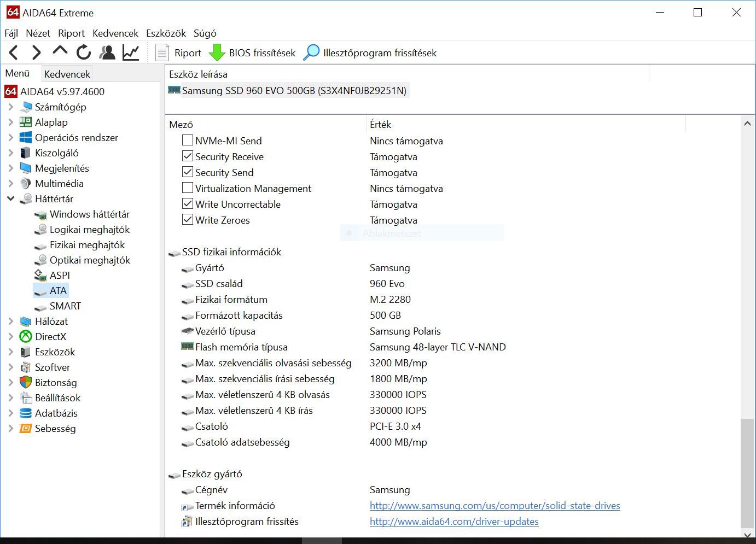Click the Forward navigation arrow

coord(36,52)
